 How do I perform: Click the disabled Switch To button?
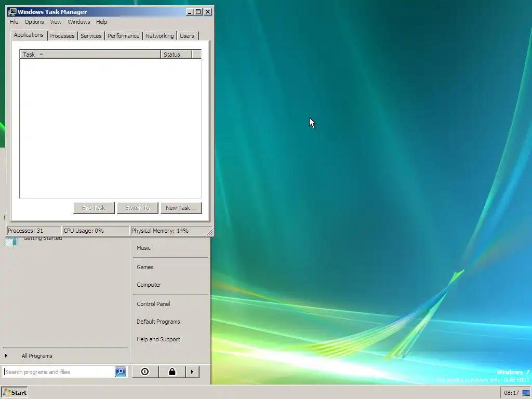pyautogui.click(x=137, y=208)
